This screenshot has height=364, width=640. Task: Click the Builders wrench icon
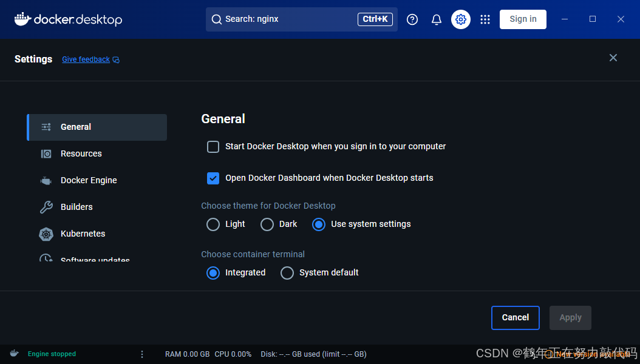[46, 207]
